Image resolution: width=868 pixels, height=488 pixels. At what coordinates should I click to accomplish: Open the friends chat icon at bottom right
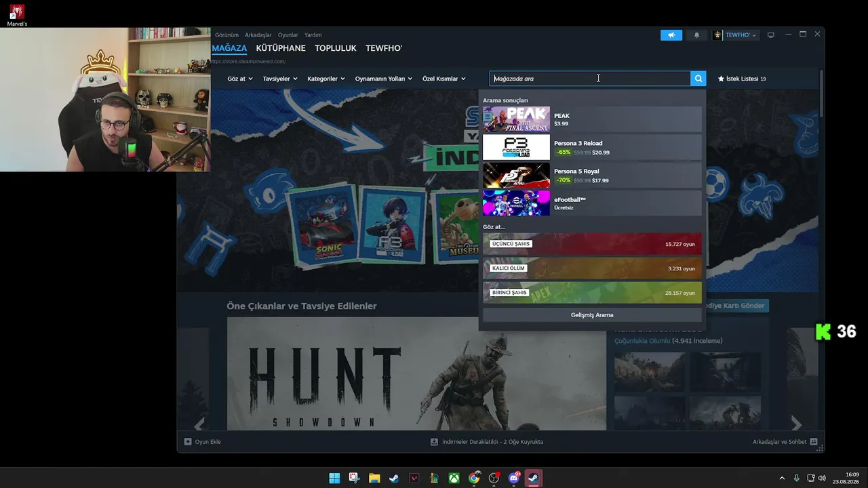[814, 442]
